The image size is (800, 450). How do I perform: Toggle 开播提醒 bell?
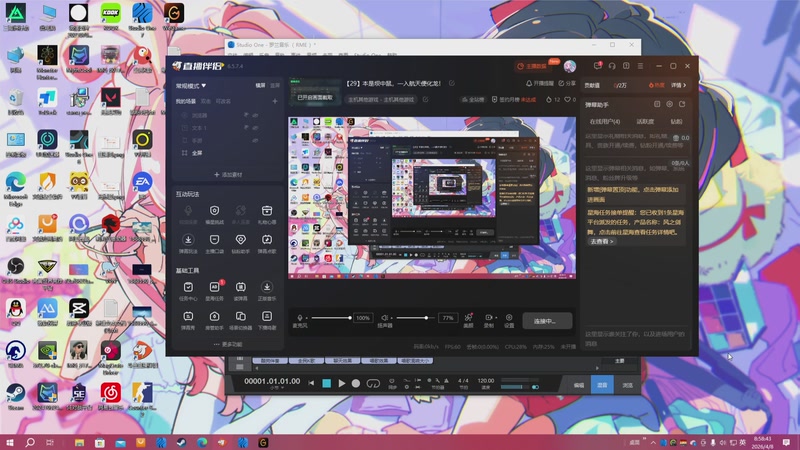coord(540,83)
